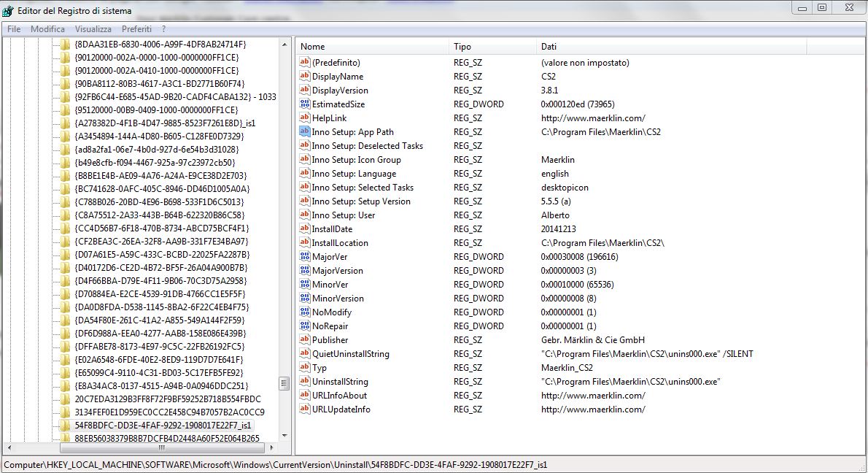868x473 pixels.
Task: Select the Inno Setup: Deselected Tasks entry
Action: 367,146
